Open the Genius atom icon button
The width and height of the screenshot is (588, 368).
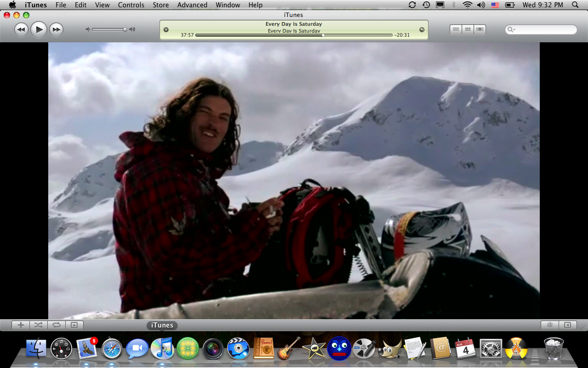pyautogui.click(x=549, y=325)
